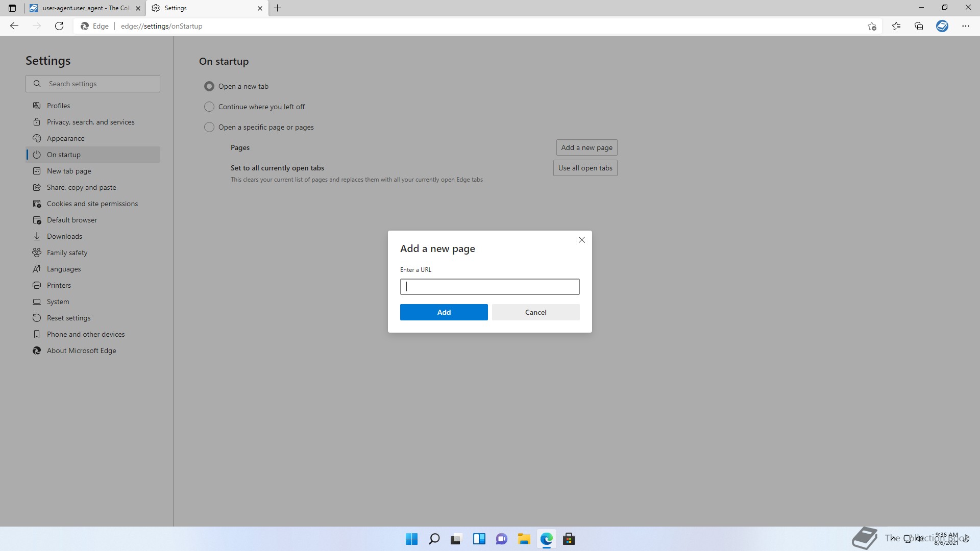Select Open a new tab radio button
The width and height of the screenshot is (980, 551).
click(x=209, y=86)
